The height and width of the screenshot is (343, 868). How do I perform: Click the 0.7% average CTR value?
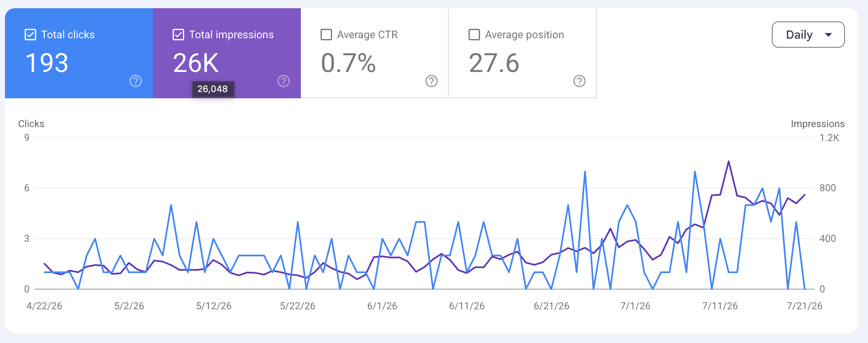click(x=348, y=63)
